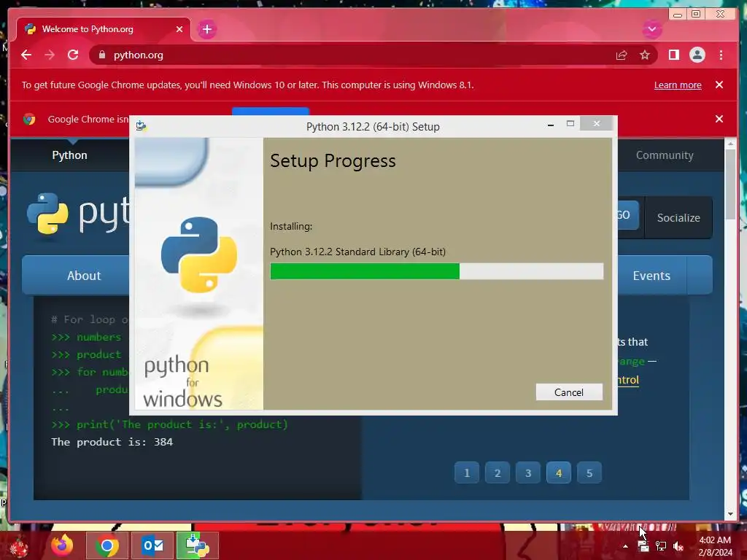Click the python.org logo
This screenshot has width=747, height=560.
pyautogui.click(x=79, y=214)
